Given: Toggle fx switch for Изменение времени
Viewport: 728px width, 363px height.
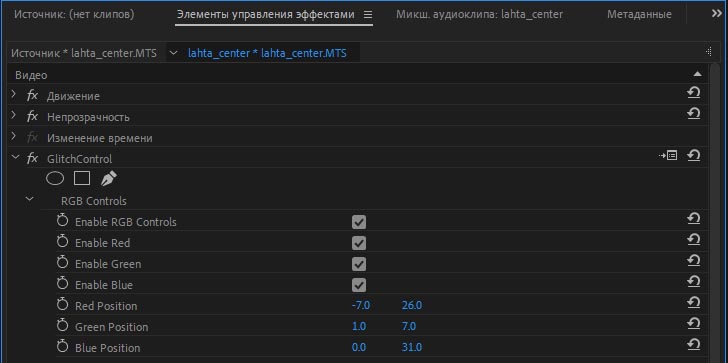Looking at the screenshot, I should click(32, 137).
